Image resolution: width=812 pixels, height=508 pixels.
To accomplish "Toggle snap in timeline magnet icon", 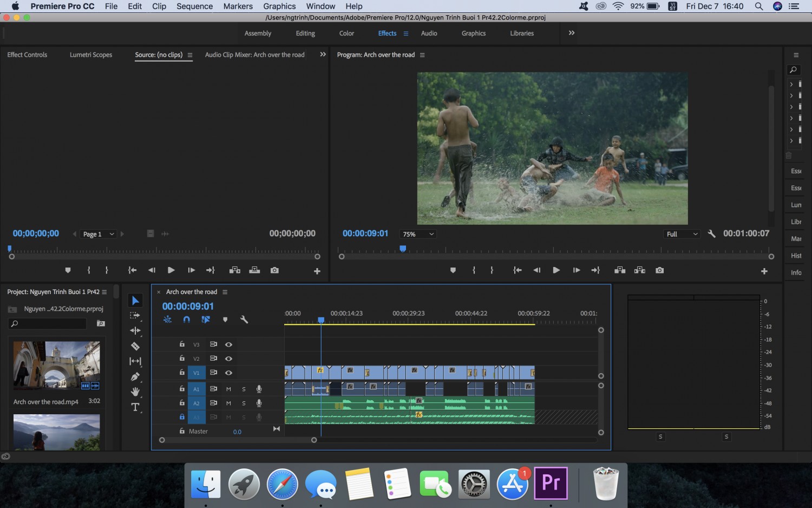I will (x=187, y=320).
